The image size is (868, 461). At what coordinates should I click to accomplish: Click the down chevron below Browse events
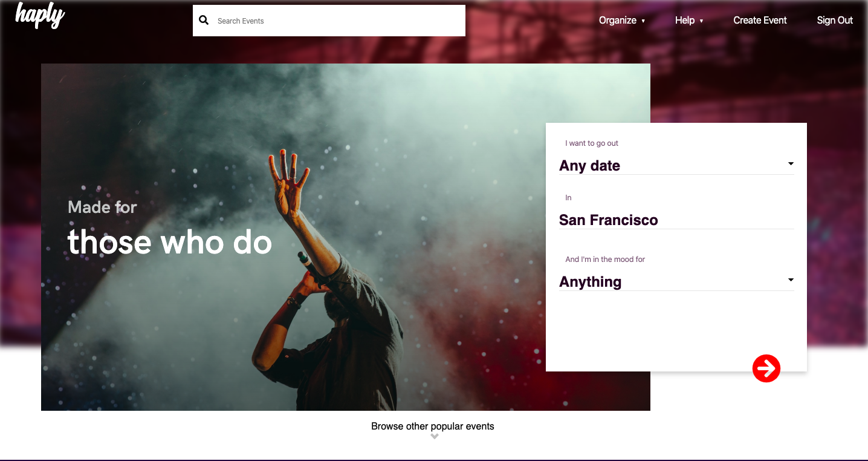[434, 436]
